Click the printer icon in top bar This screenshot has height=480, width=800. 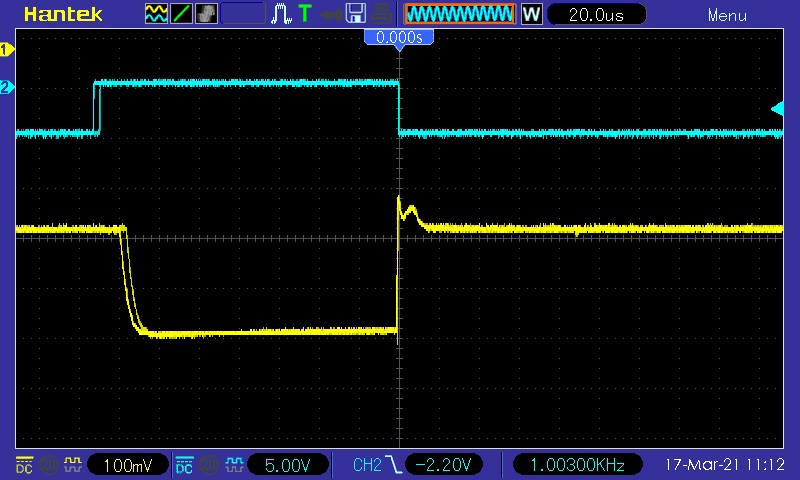point(381,14)
